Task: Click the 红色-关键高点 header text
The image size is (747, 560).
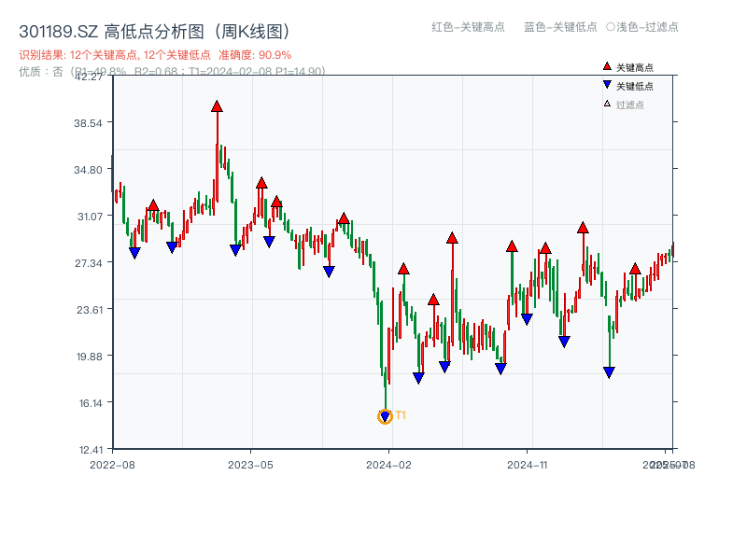Action: (468, 27)
